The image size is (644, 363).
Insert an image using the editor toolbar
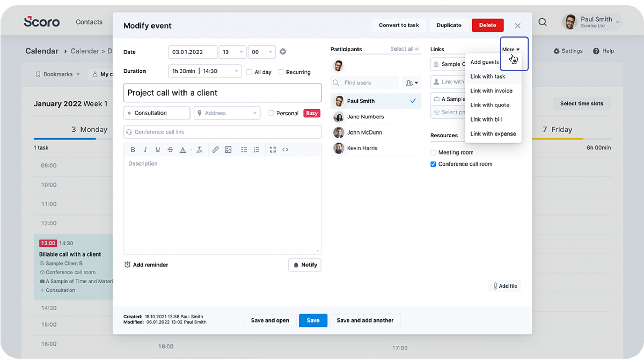(x=228, y=150)
